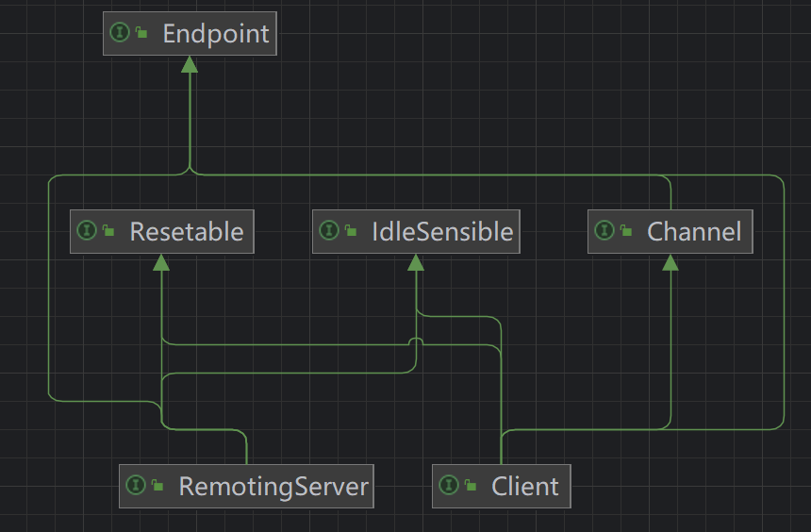Select the IdleSensible label text
The height and width of the screenshot is (532, 811).
coord(442,232)
